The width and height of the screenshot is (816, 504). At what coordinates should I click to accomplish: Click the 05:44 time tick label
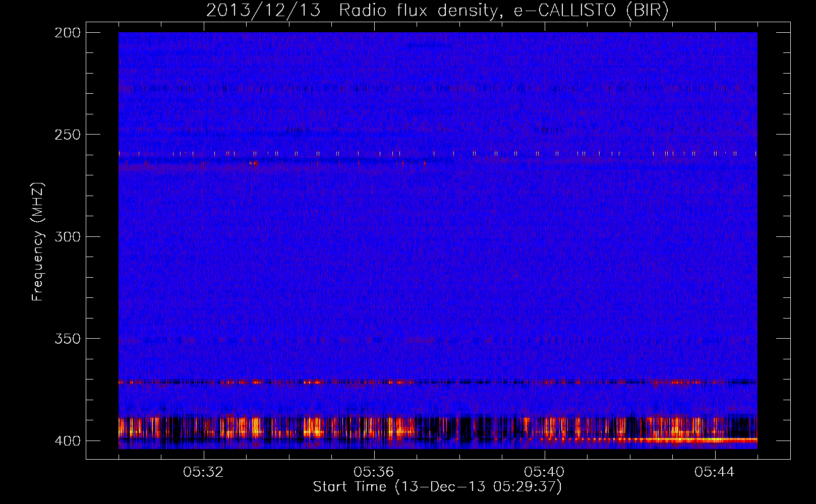coord(715,472)
